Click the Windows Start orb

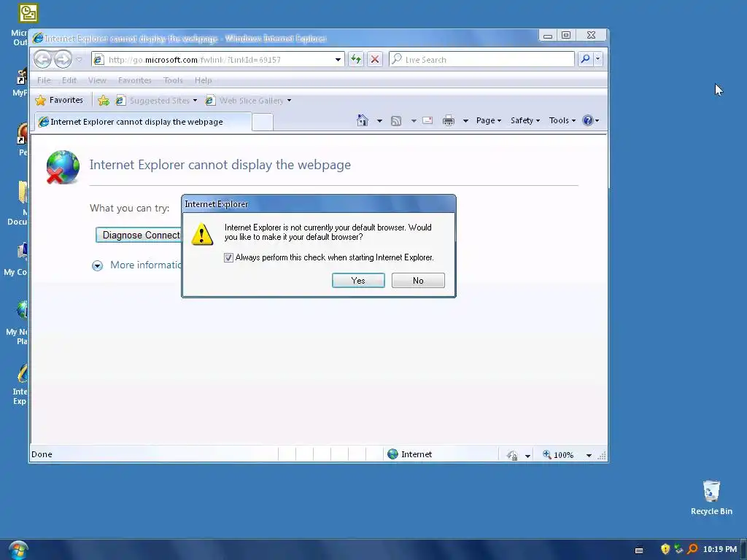point(18,551)
